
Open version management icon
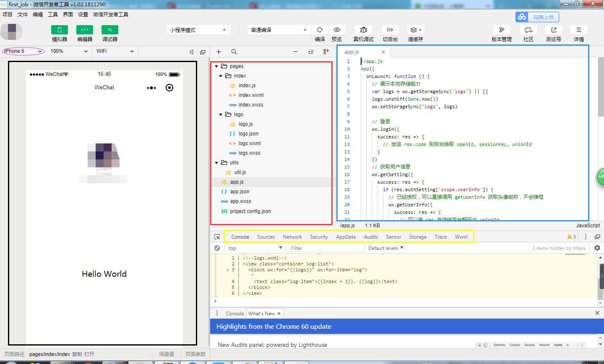(501, 30)
